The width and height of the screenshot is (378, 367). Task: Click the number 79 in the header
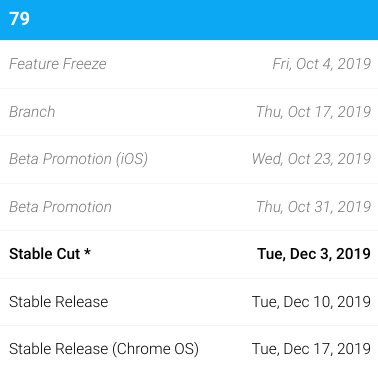[19, 19]
